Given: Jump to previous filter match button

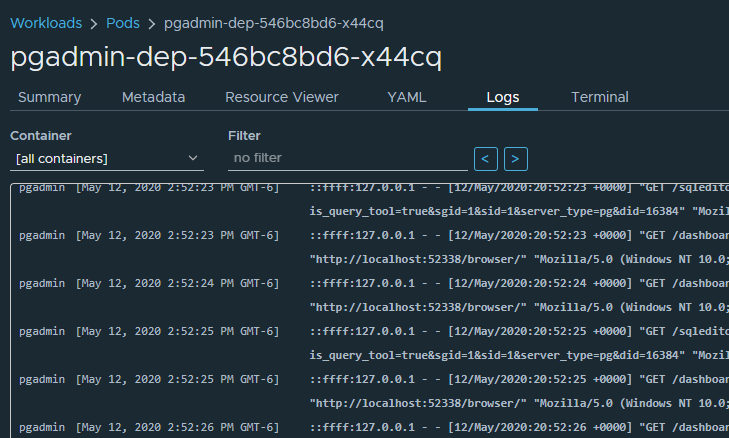Looking at the screenshot, I should pyautogui.click(x=486, y=159).
